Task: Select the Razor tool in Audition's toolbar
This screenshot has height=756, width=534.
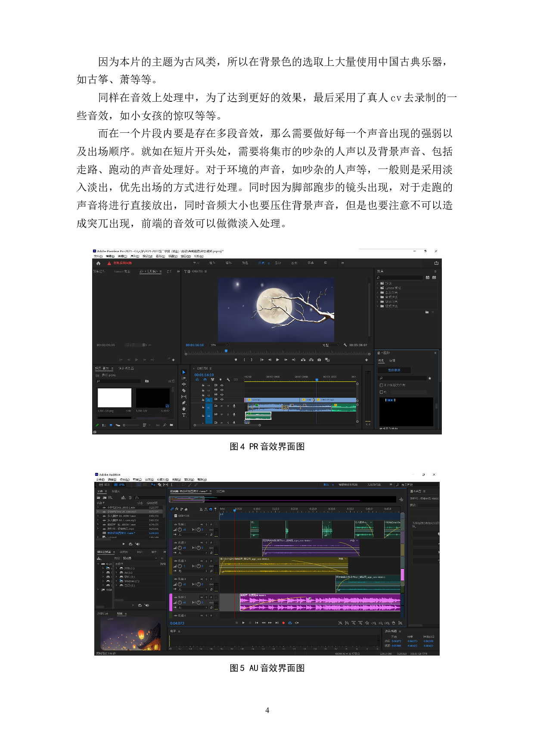Action: (x=159, y=485)
